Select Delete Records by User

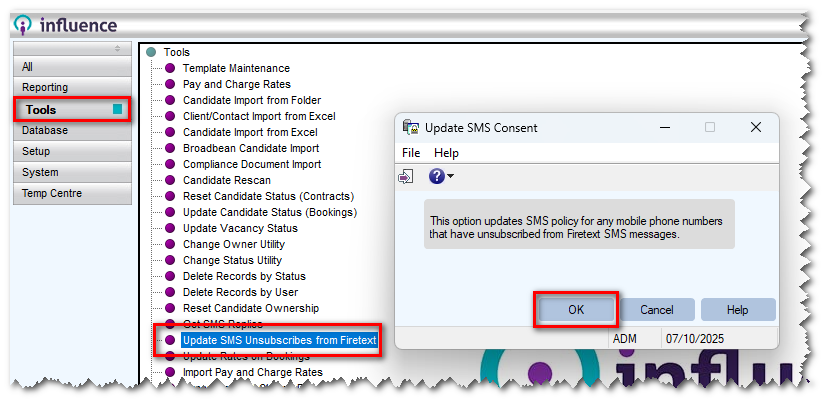pyautogui.click(x=240, y=292)
